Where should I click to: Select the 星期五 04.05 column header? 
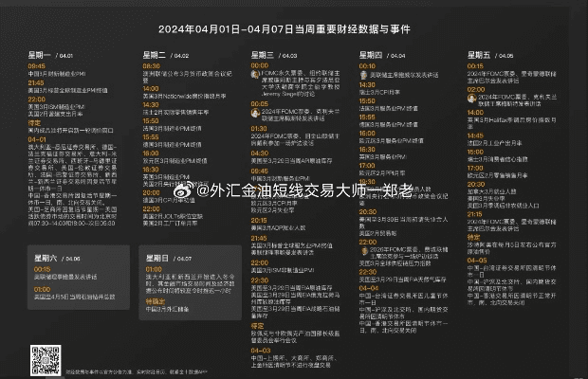[x=485, y=55]
